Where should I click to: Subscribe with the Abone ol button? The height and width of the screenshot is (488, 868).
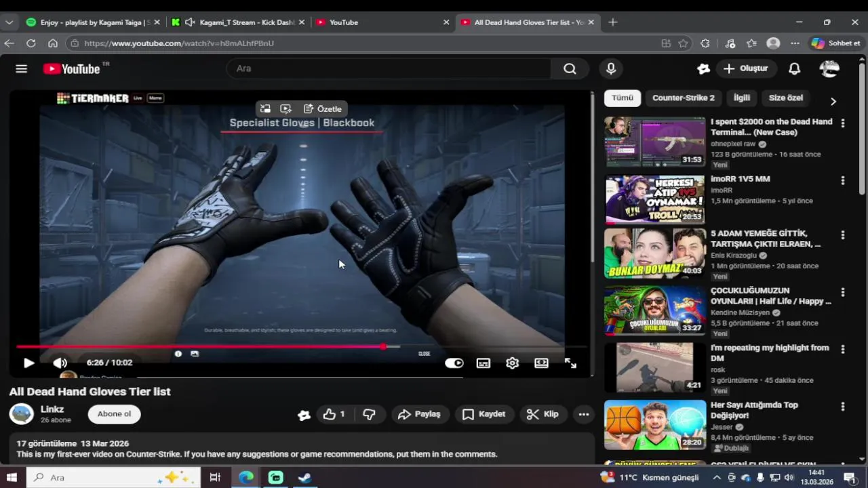point(114,414)
